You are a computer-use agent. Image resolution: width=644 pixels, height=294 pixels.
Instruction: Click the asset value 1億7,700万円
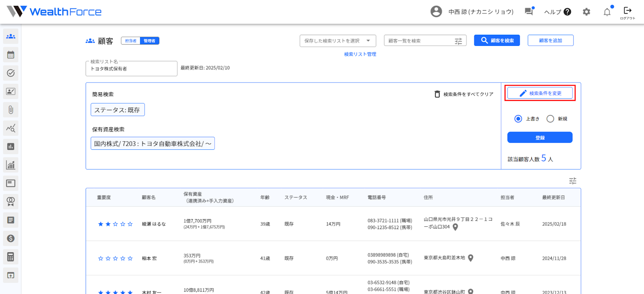[x=198, y=221]
